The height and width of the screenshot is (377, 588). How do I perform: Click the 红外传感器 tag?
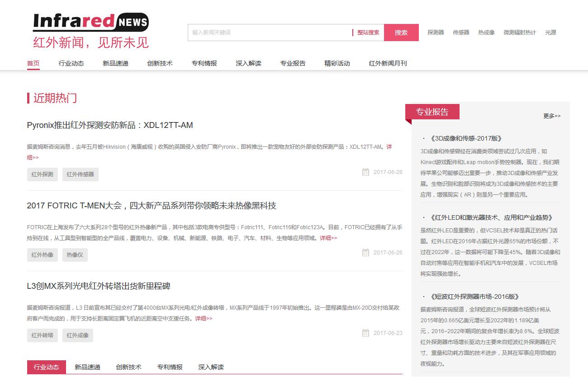tap(81, 174)
